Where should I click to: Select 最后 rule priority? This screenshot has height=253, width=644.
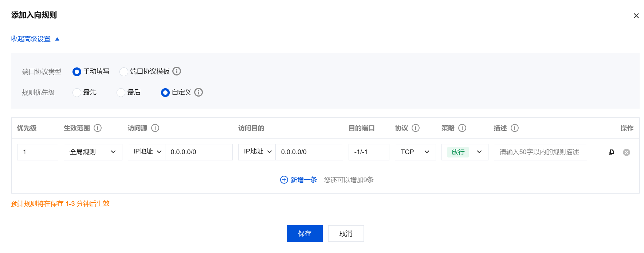(x=121, y=93)
